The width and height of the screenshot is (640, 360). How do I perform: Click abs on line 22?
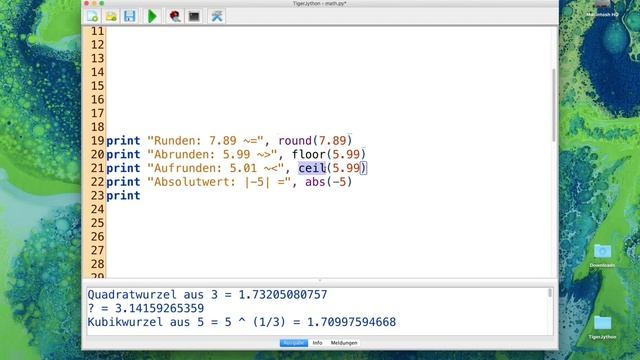pos(315,182)
